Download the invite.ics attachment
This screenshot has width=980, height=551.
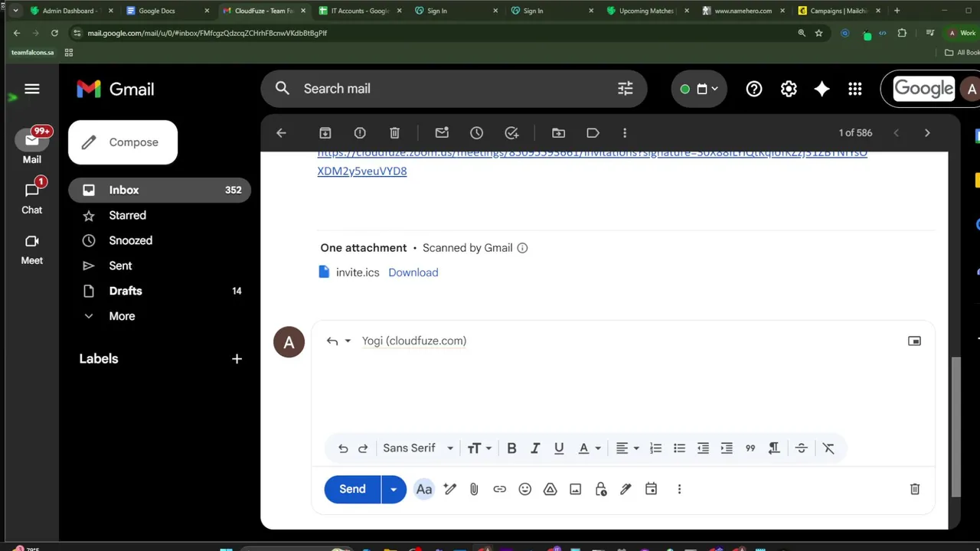pyautogui.click(x=413, y=272)
